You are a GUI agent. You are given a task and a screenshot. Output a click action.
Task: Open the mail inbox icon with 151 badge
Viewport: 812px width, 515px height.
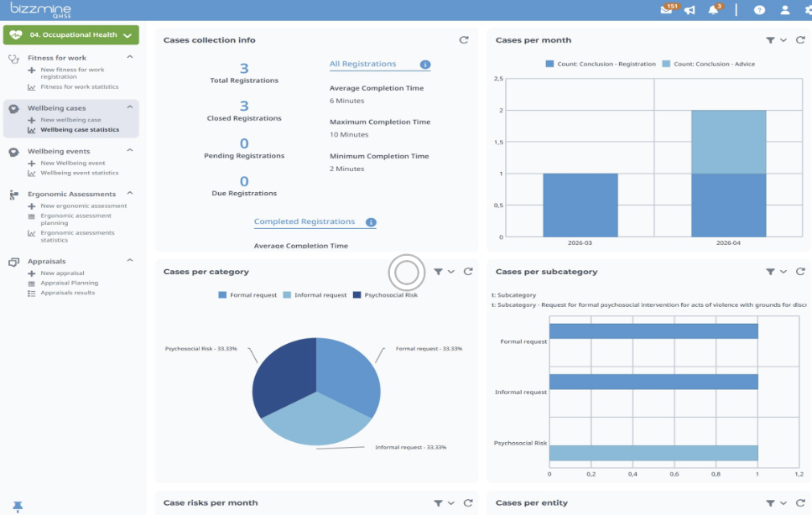[x=667, y=10]
